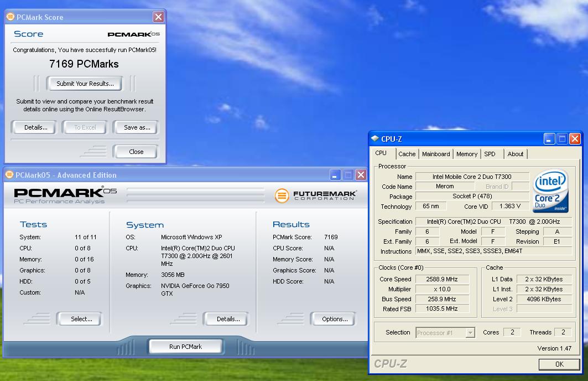Click the Merom code name value
Viewport: 588px width, 381px height.
tap(445, 186)
